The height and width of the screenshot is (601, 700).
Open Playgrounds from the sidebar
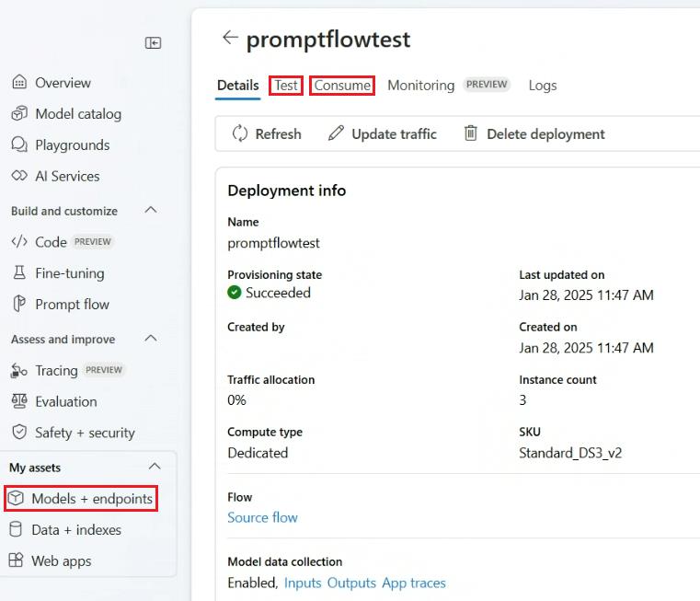[72, 145]
